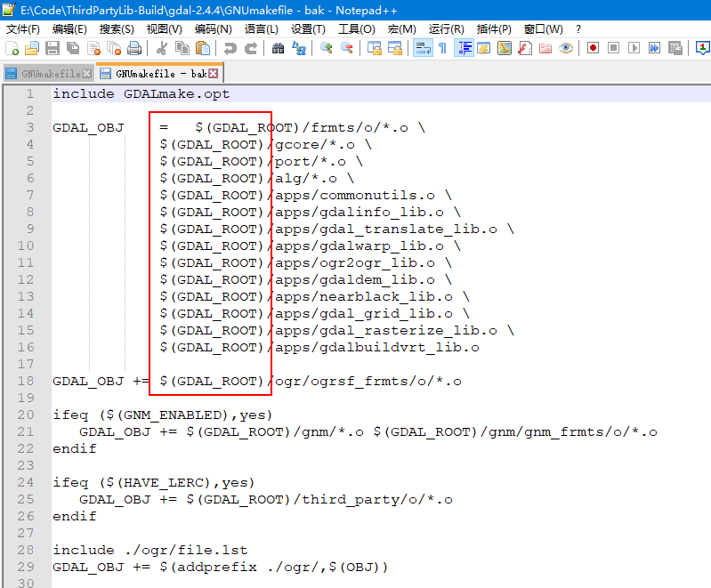Close the 'GNUmakefile - bak' tab
The width and height of the screenshot is (711, 588).
click(x=213, y=74)
